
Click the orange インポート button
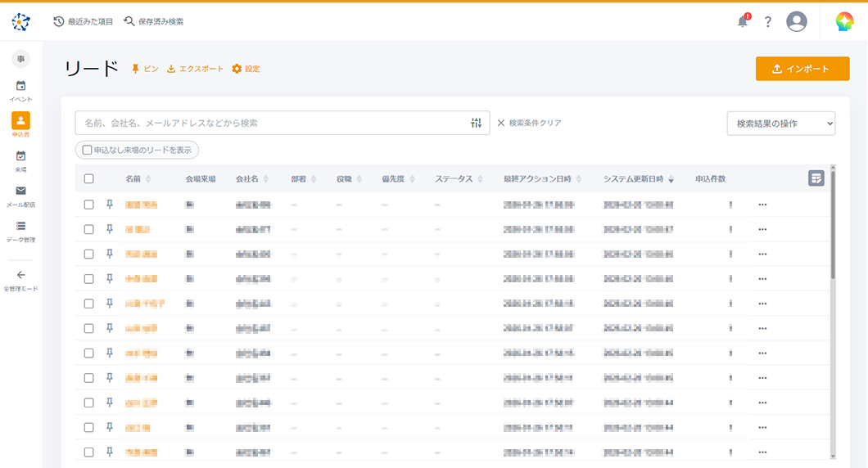pos(802,69)
